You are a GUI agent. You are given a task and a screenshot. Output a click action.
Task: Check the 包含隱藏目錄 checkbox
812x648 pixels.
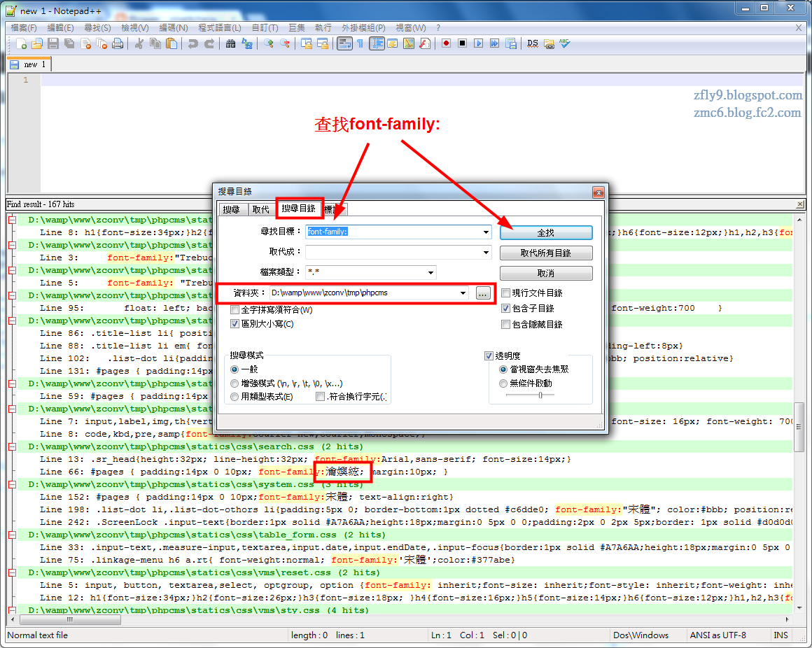point(506,325)
